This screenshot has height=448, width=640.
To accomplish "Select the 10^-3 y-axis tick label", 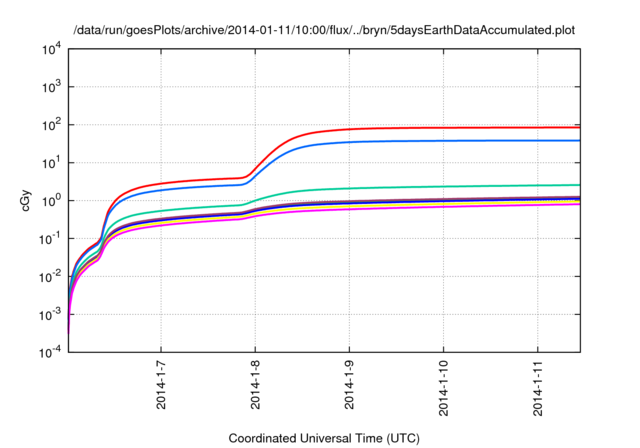I will (50, 315).
